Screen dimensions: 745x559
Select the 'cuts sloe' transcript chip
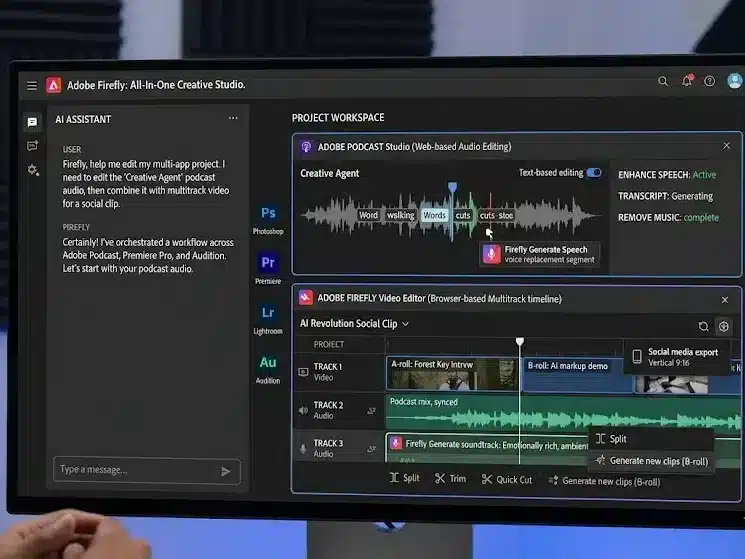tap(497, 215)
